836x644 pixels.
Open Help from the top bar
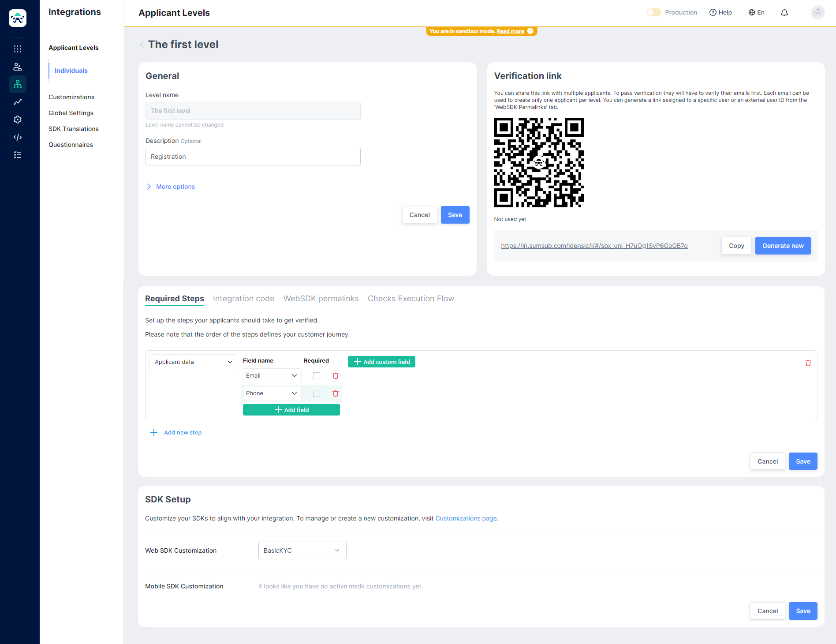click(x=720, y=12)
